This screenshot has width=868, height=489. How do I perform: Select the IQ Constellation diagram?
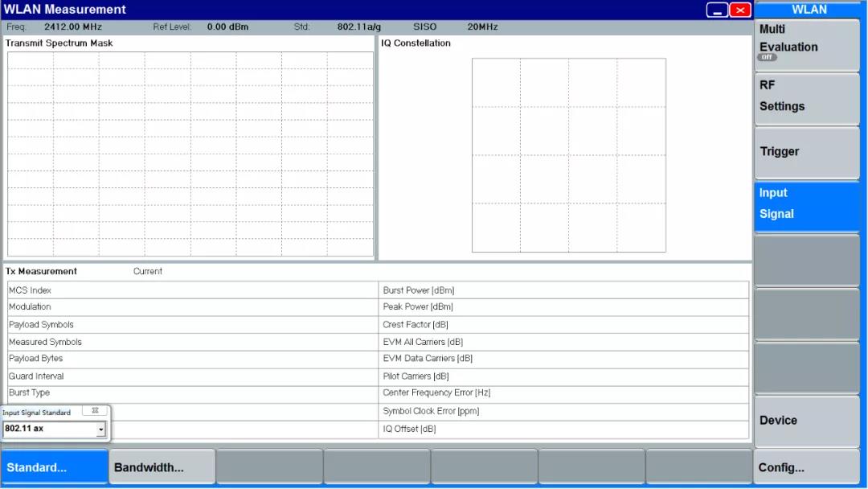pyautogui.click(x=568, y=154)
